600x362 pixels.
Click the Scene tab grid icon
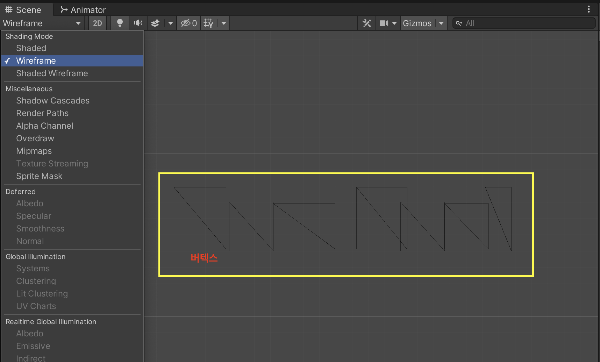point(8,10)
